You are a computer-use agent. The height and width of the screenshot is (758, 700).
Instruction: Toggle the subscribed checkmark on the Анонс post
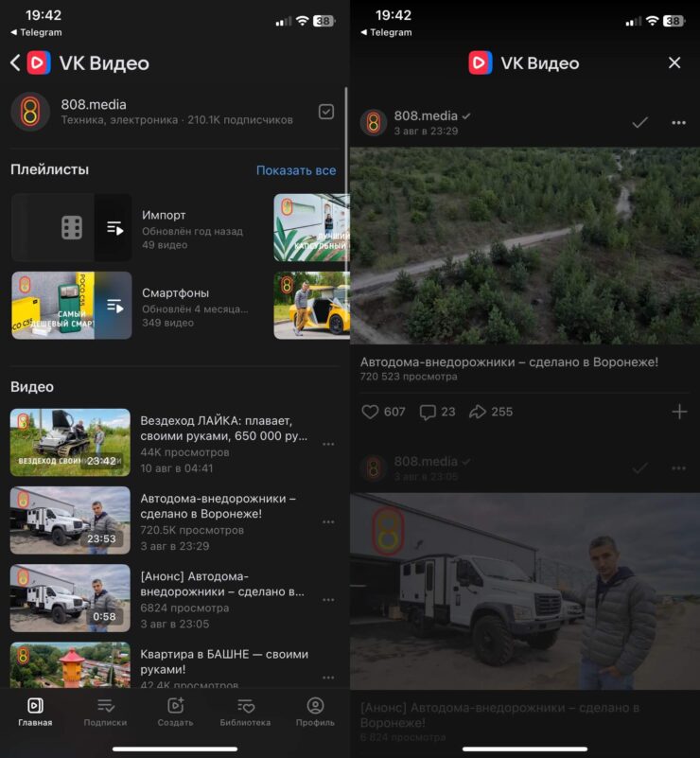coord(640,468)
